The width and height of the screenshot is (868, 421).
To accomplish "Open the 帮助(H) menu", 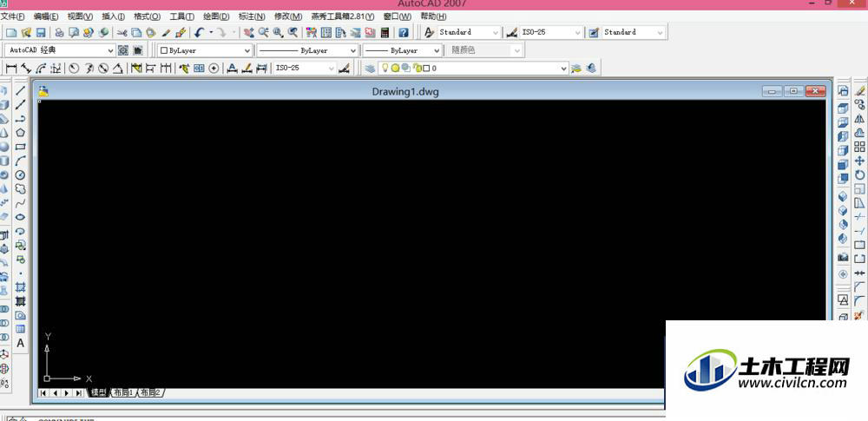I will tap(433, 16).
